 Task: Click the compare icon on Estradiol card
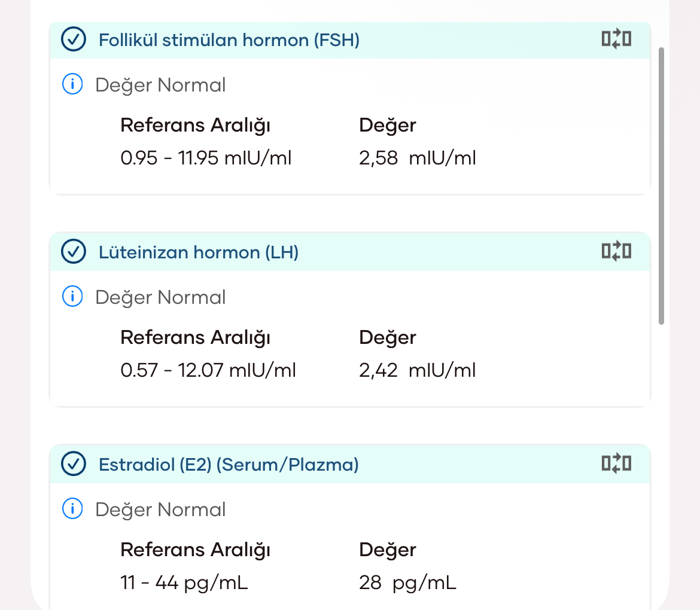pyautogui.click(x=616, y=463)
